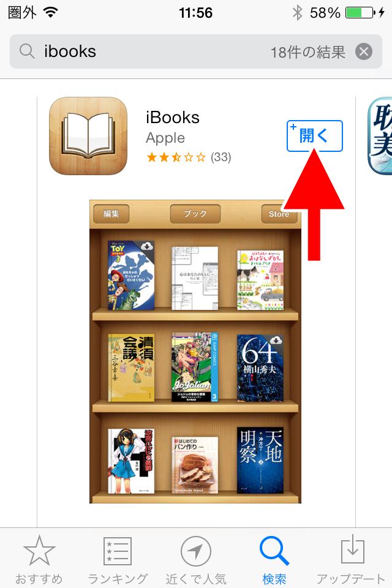
Task: Tap the Store button in screenshot
Action: click(x=279, y=214)
